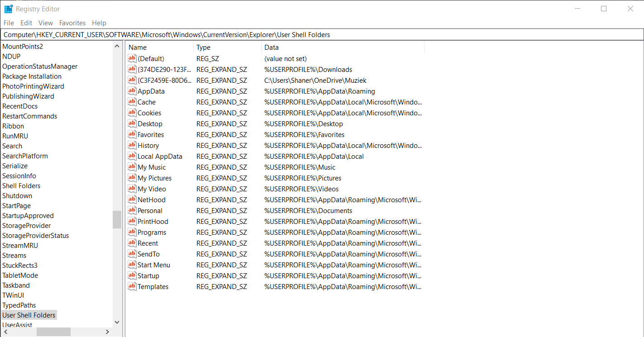Image resolution: width=644 pixels, height=337 pixels.
Task: Click the tree pane scroll up arrow
Action: click(117, 46)
